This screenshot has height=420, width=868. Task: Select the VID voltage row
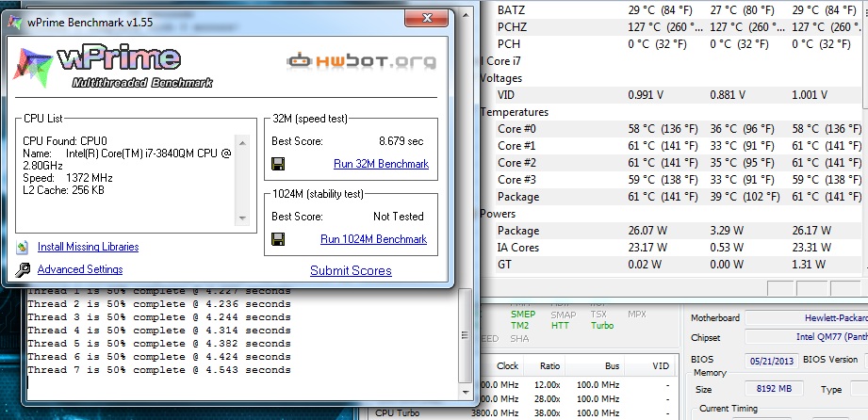click(x=671, y=95)
